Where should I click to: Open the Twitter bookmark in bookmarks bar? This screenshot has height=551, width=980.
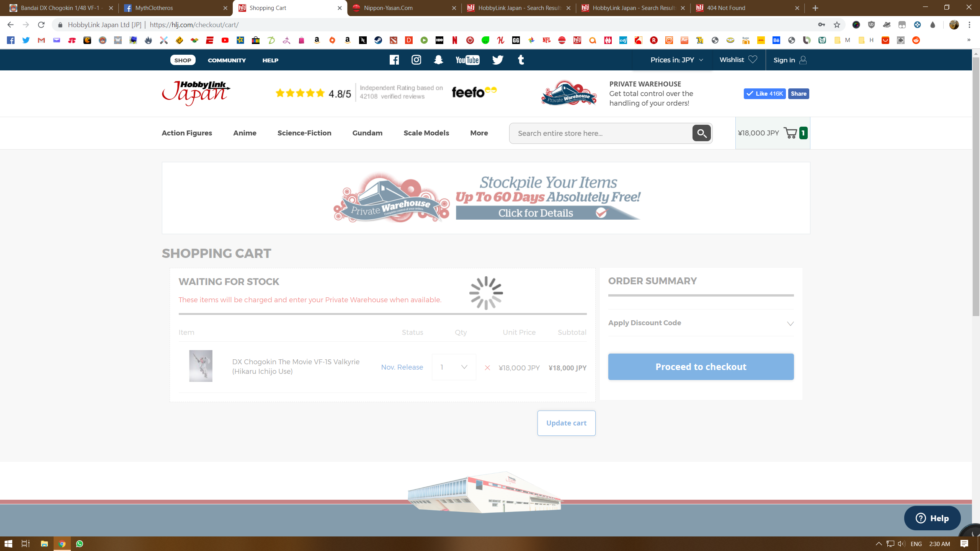26,40
